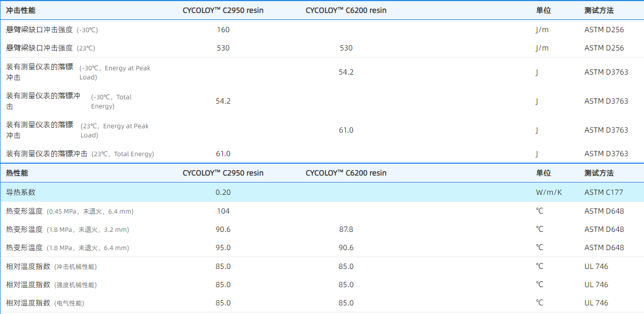The height and width of the screenshot is (314, 644).
Task: Click 测试方法 column header in 热性能 section
Action: click(599, 173)
